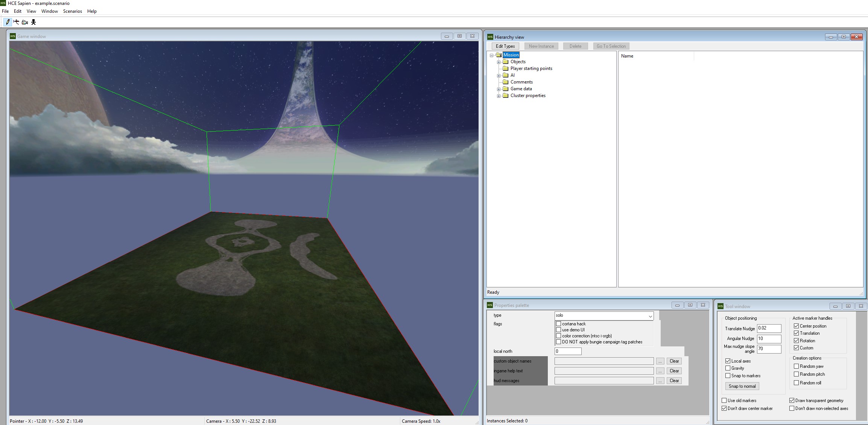Click the Properties palette title icon
This screenshot has height=425, width=868.
click(489, 305)
